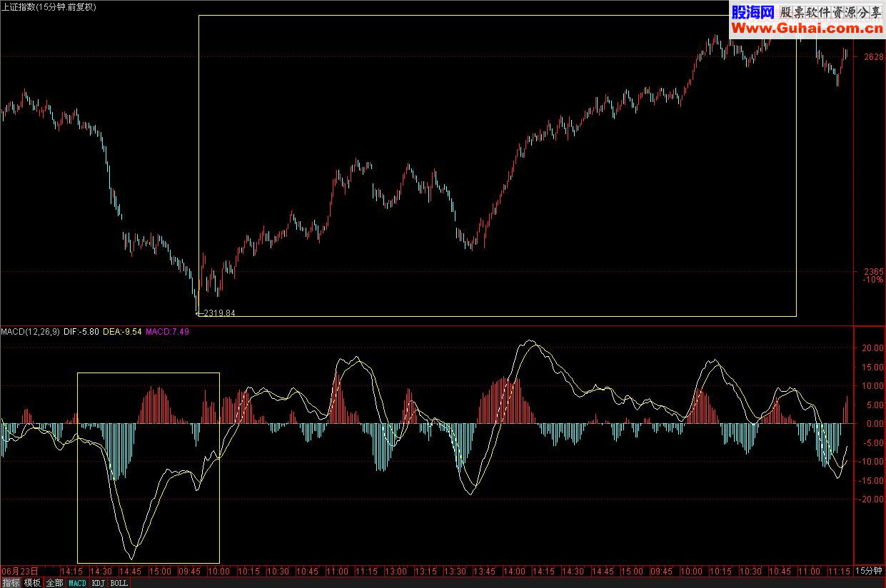This screenshot has height=588, width=886.
Task: Click the 06月23日 date on time axis
Action: coord(20,572)
